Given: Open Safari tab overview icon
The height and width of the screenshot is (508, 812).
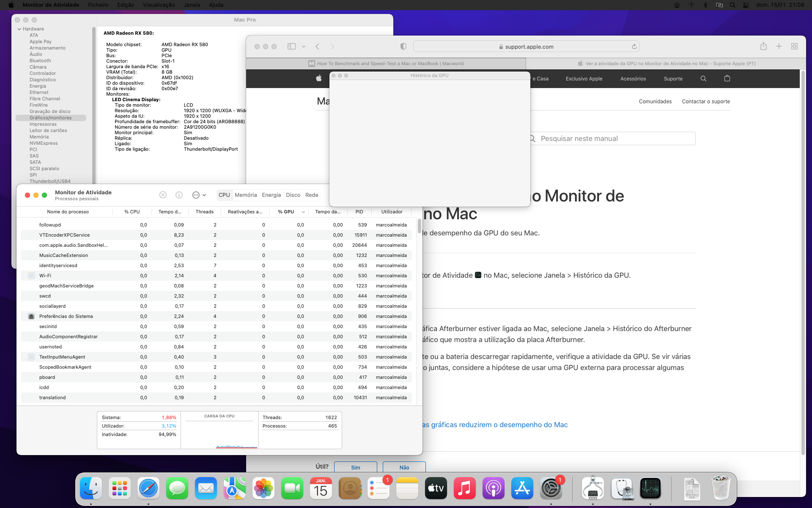Looking at the screenshot, I should click(794, 47).
